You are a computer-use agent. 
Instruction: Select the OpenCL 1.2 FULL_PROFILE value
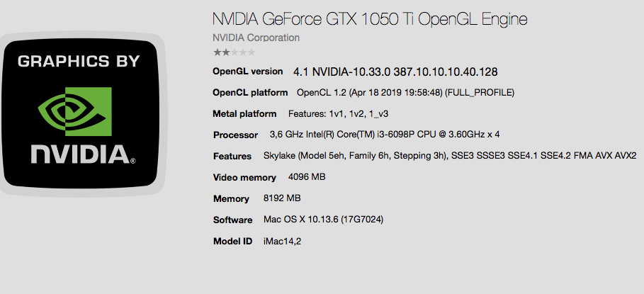pyautogui.click(x=405, y=93)
